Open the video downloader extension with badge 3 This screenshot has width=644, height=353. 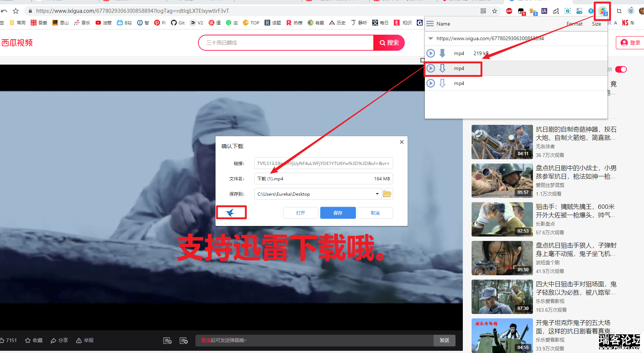pos(603,11)
